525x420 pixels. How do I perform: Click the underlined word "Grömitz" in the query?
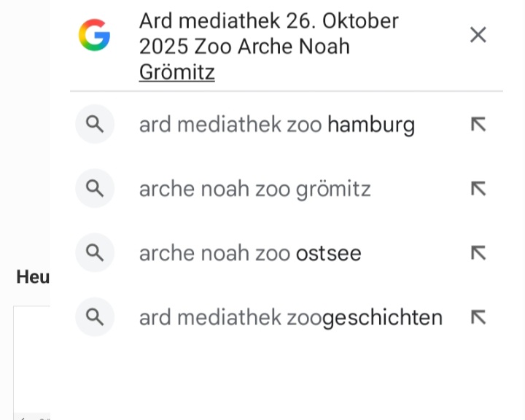[176, 72]
